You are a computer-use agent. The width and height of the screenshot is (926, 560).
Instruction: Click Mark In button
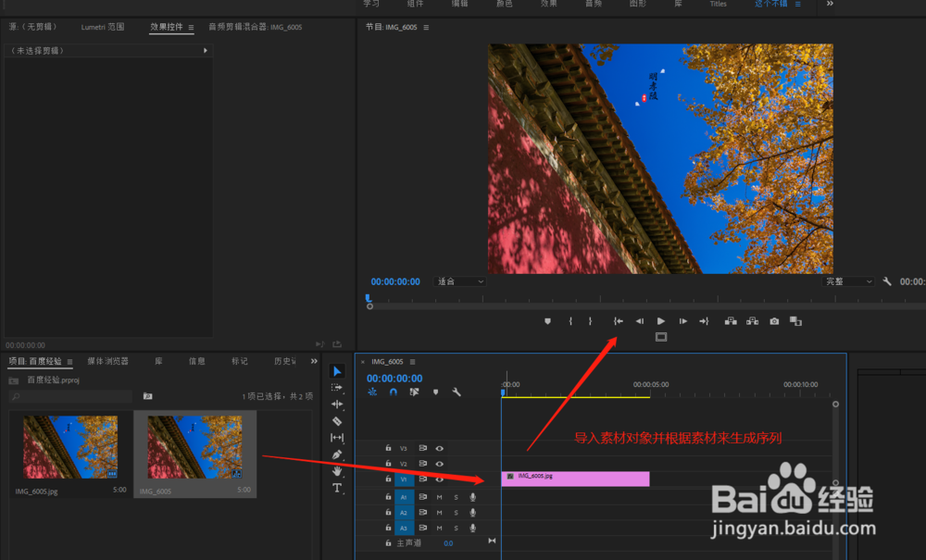pos(569,321)
